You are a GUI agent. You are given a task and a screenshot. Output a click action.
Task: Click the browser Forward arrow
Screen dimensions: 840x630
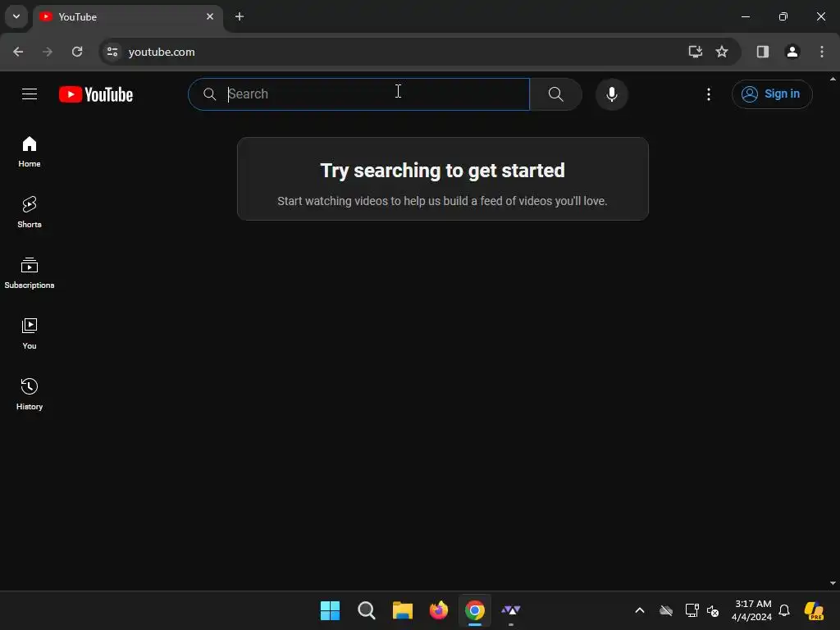pos(47,52)
